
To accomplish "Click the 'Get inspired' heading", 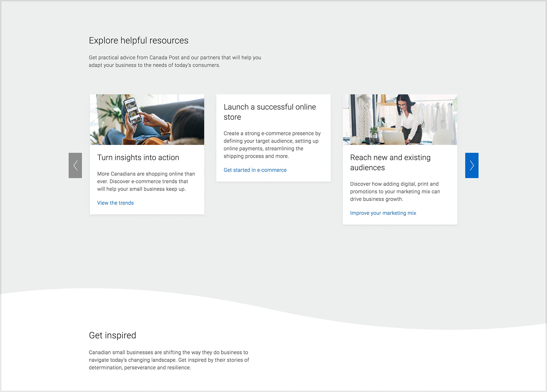I will click(112, 335).
